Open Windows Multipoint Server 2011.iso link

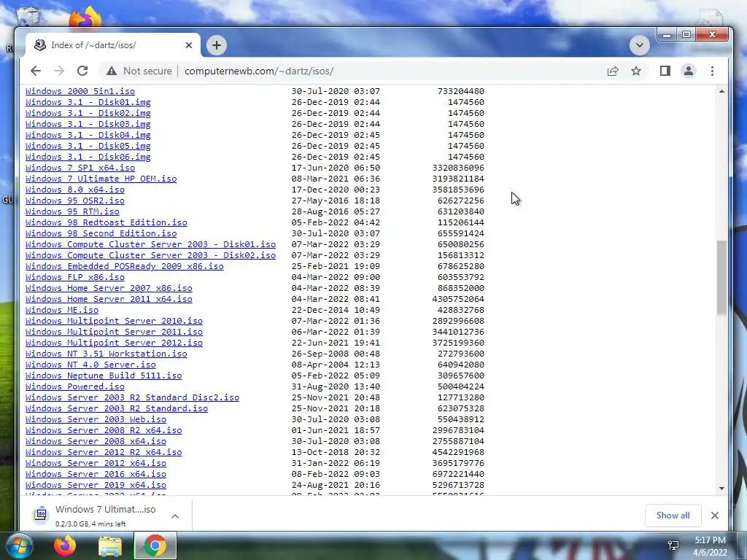point(114,332)
